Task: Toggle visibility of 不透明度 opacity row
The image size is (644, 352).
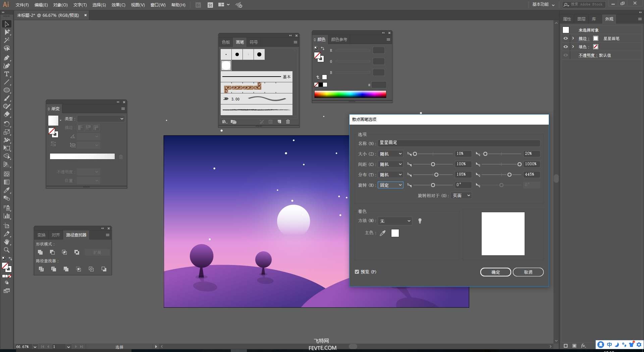Action: click(566, 55)
